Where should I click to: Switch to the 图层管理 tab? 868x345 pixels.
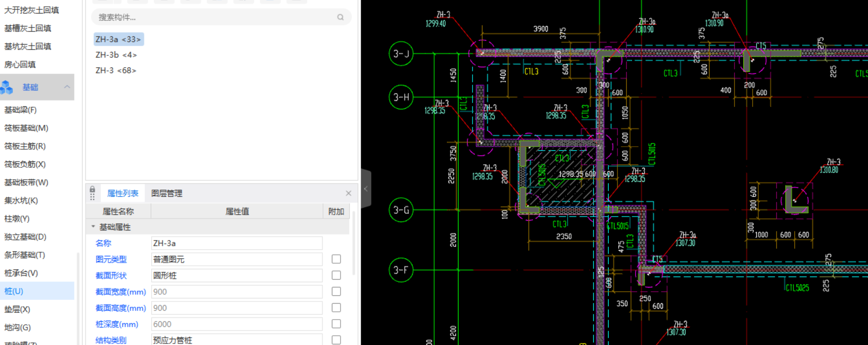pos(167,193)
